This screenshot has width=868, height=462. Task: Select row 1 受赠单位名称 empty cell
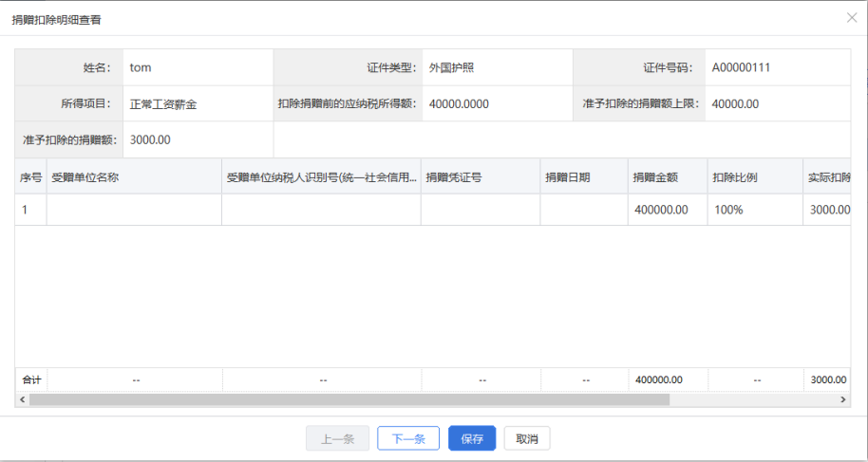(135, 210)
